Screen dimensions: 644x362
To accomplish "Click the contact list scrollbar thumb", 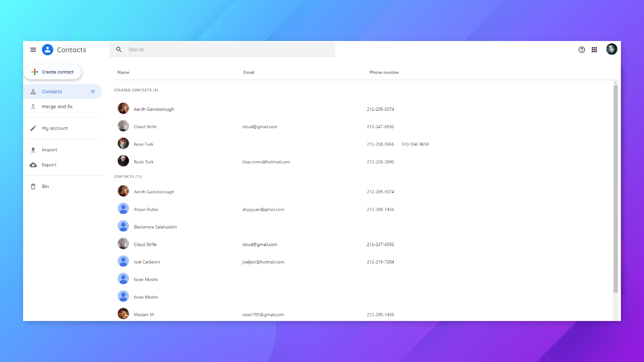I will pos(616,189).
